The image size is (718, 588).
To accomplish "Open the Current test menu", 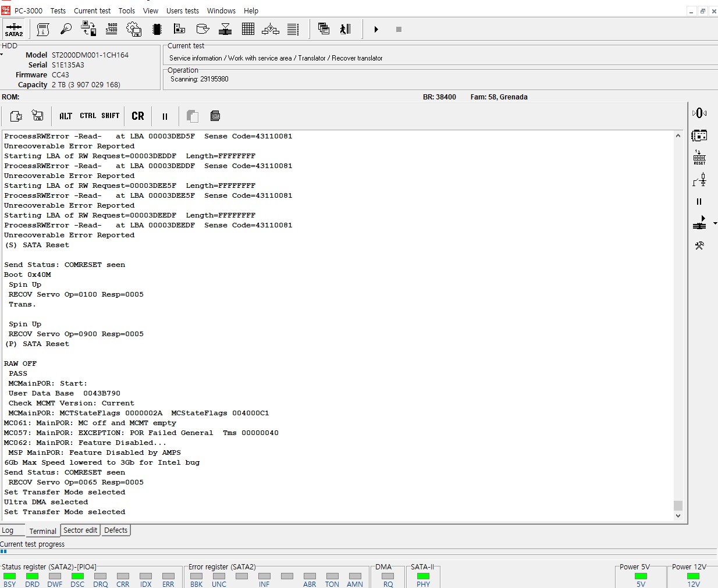I will (92, 10).
